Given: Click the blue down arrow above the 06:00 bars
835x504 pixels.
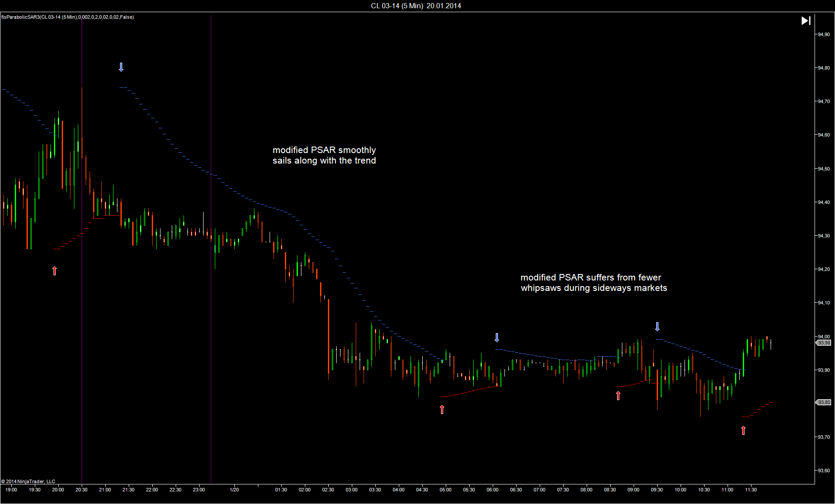Looking at the screenshot, I should [497, 337].
